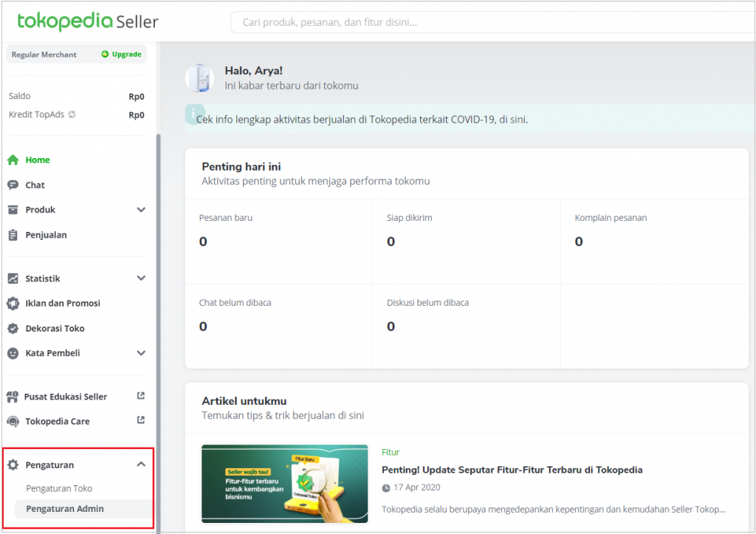The image size is (756, 534).
Task: Select Pengaturan Toko submenu item
Action: [59, 488]
